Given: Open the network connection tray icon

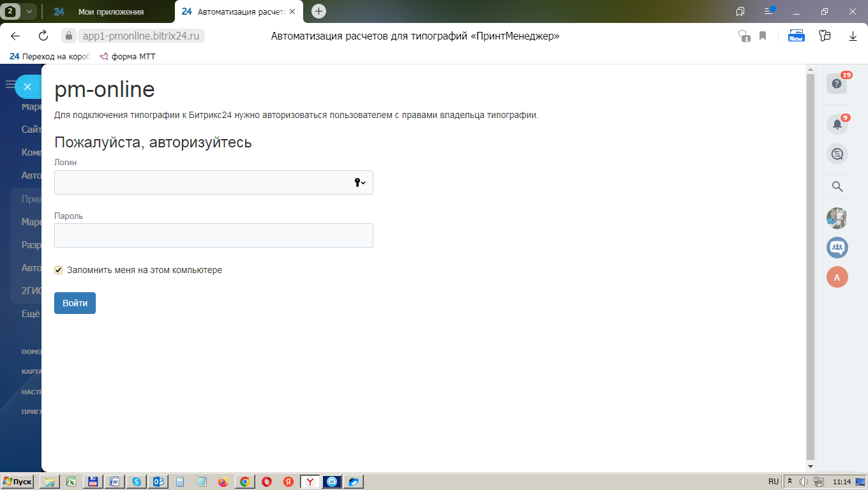Looking at the screenshot, I should point(819,482).
